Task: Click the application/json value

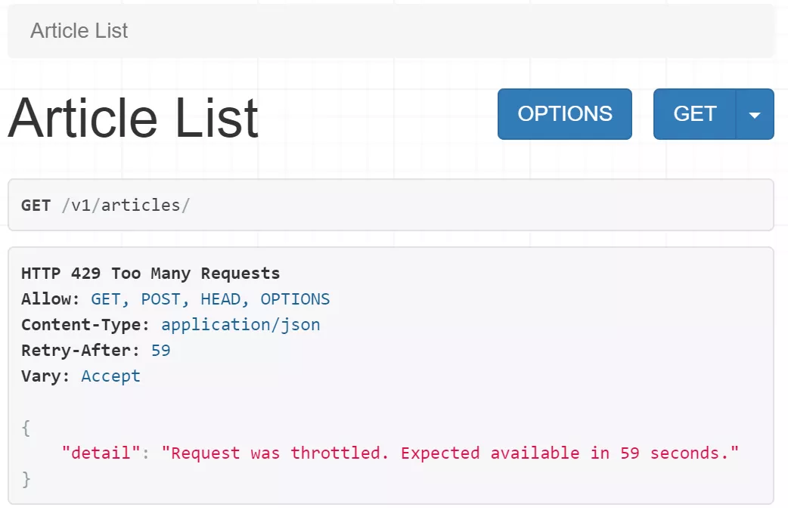Action: pyautogui.click(x=240, y=325)
